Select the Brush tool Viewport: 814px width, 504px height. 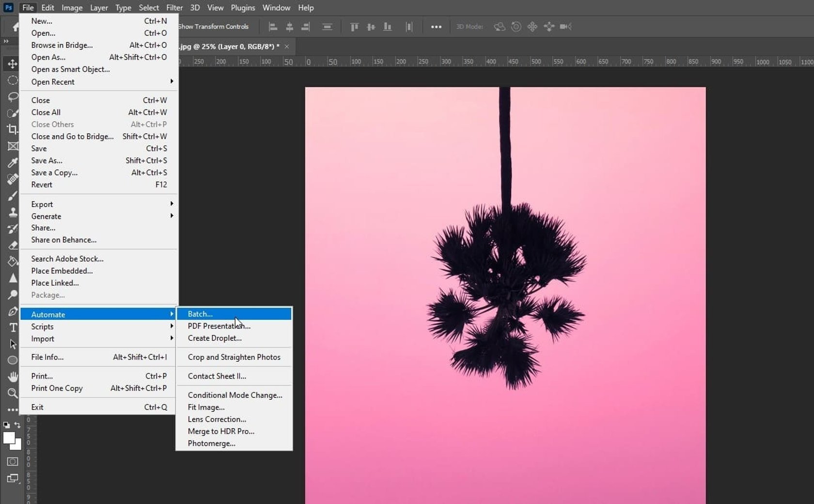12,195
